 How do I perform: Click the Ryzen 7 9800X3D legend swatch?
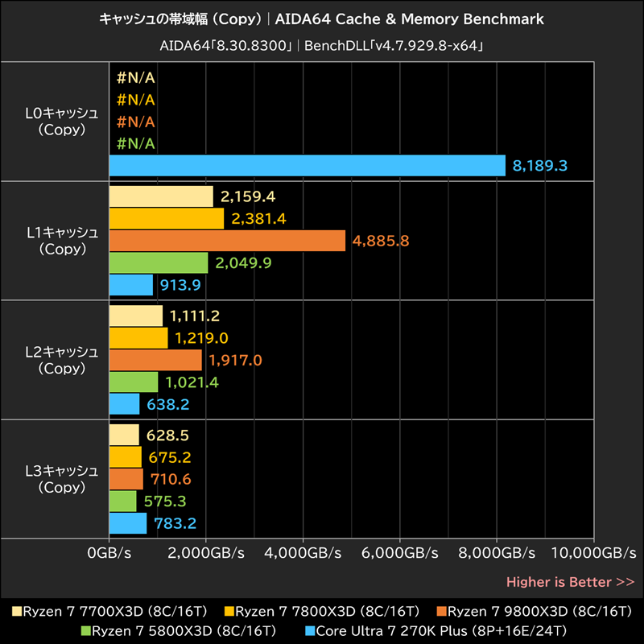[x=441, y=612]
